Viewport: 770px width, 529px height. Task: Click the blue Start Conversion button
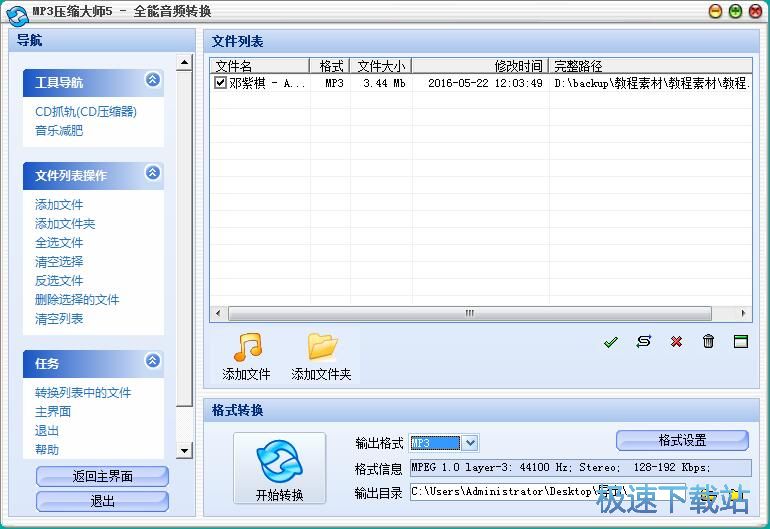coord(279,468)
